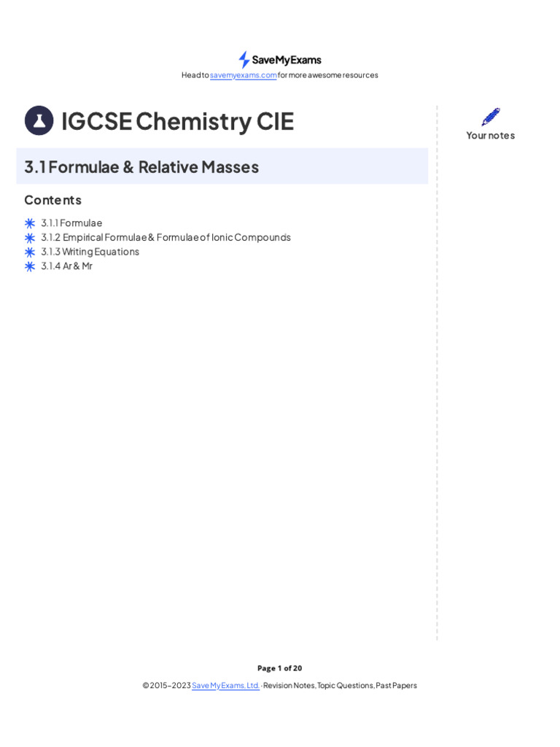Screen dimensions: 560x747
Task: Click the star bullet beside 3.1.2 Empirical Formulae
Action: click(x=30, y=238)
